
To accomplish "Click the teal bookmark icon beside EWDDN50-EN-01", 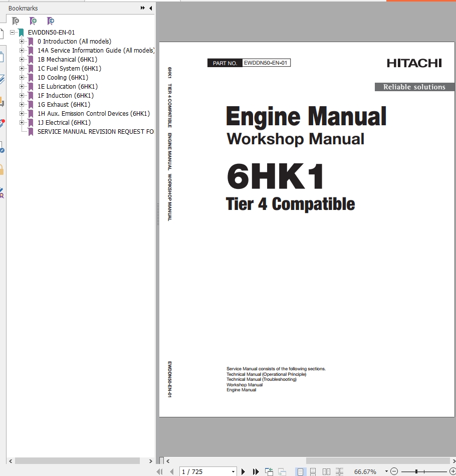I will click(x=21, y=33).
